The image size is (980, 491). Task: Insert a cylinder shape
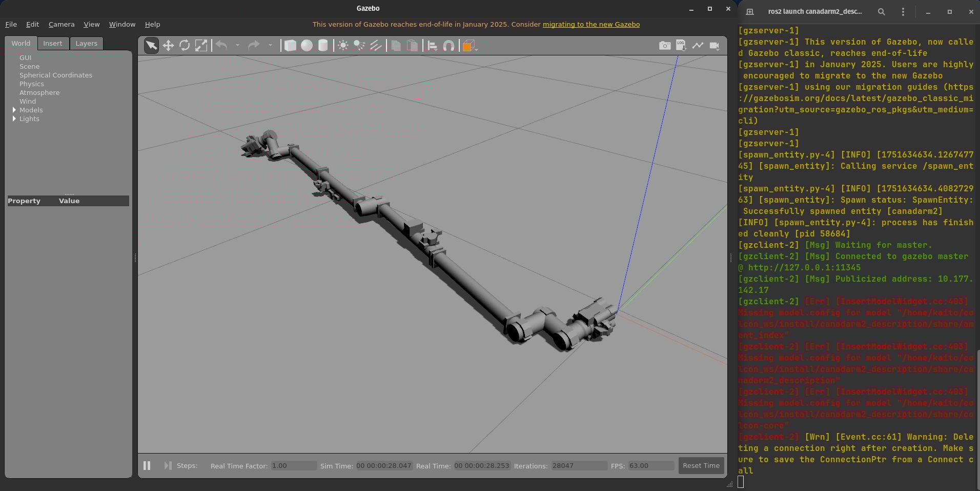(x=323, y=46)
